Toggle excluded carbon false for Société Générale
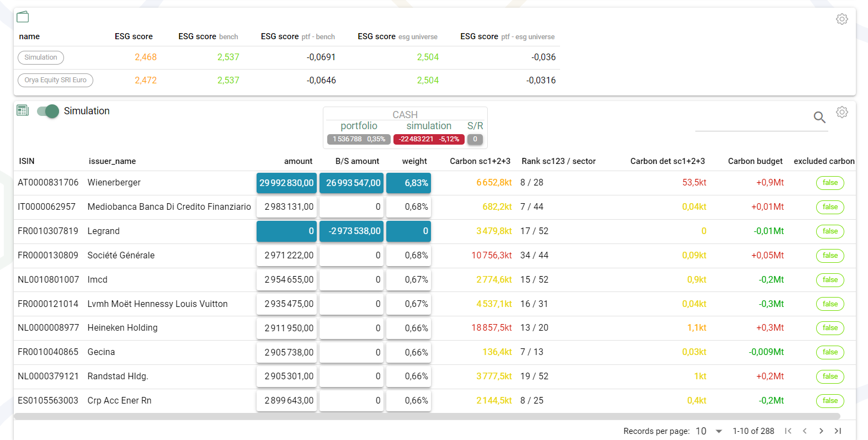The width and height of the screenshot is (868, 440). (x=830, y=256)
